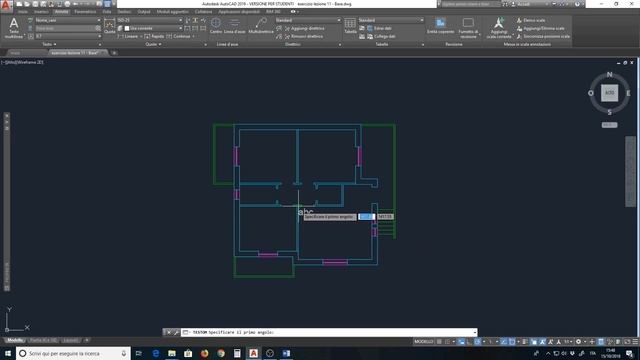The height and width of the screenshot is (360, 640).
Task: Click the Quota dimension tool
Action: pos(109,26)
